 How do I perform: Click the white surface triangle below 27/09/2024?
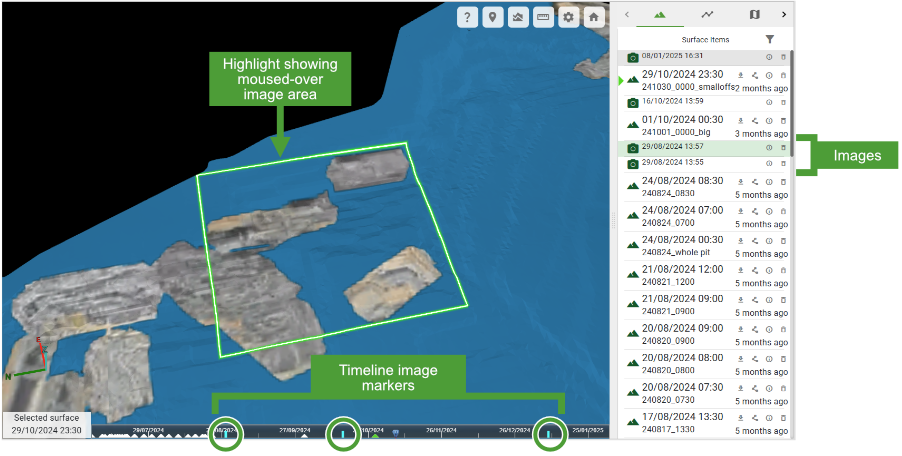[x=304, y=436]
